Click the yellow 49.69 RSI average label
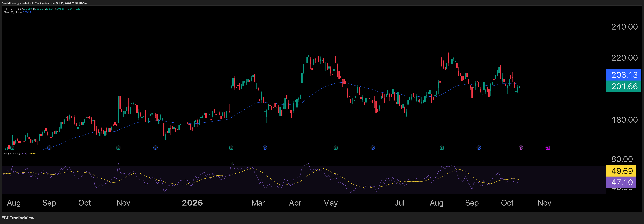Image resolution: width=644 pixels, height=224 pixels. point(621,171)
